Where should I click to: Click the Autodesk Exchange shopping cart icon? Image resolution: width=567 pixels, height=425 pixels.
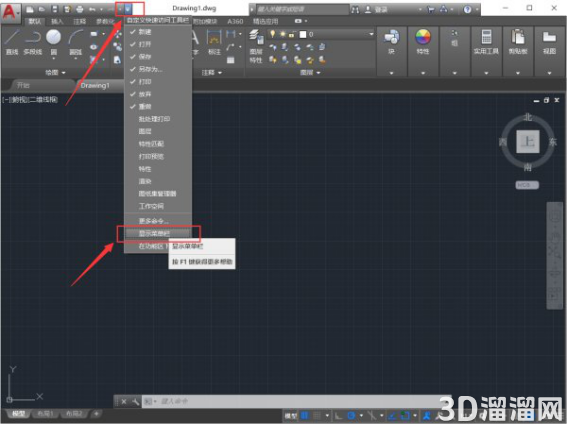(431, 10)
